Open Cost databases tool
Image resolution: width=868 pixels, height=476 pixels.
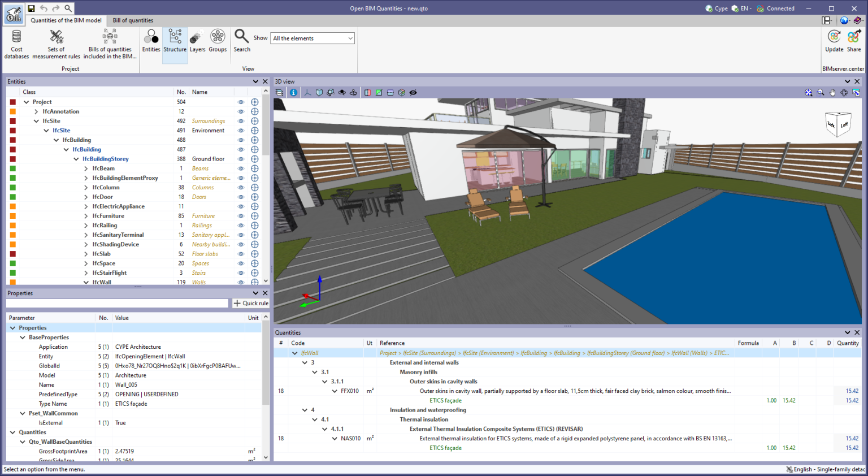[16, 44]
